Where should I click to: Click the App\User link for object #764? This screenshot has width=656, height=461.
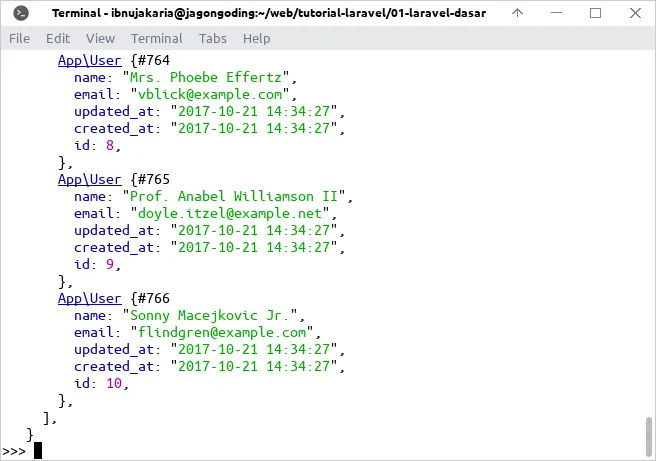90,61
